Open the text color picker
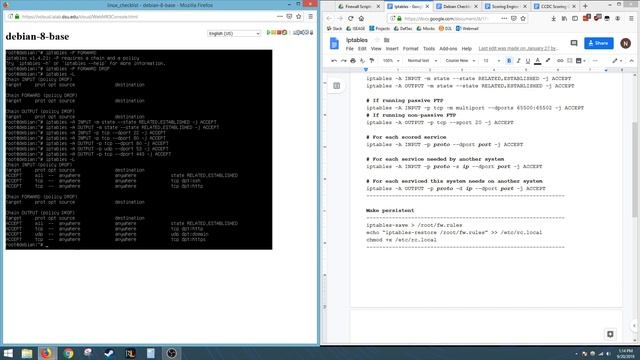Viewport: 640px width, 360px height. tap(538, 61)
